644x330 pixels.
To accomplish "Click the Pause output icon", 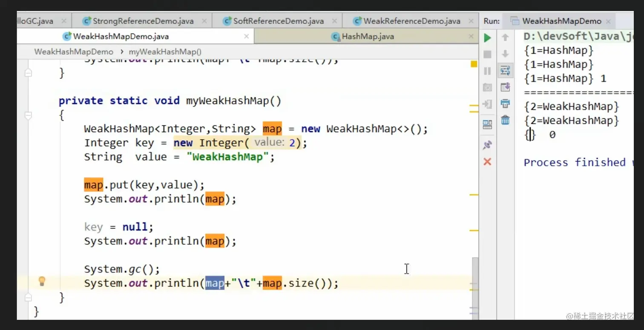I will point(487,71).
